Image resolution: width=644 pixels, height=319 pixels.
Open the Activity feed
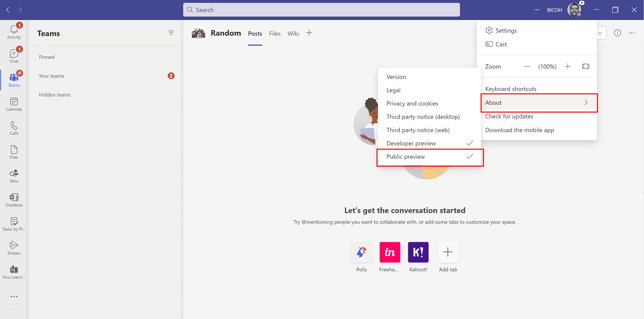pos(14,32)
